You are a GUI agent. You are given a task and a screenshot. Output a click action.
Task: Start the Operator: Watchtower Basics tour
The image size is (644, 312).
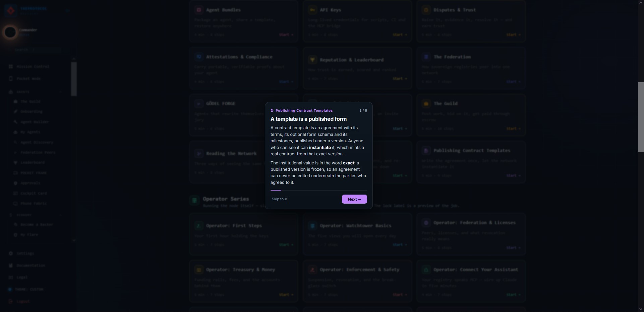point(400,245)
